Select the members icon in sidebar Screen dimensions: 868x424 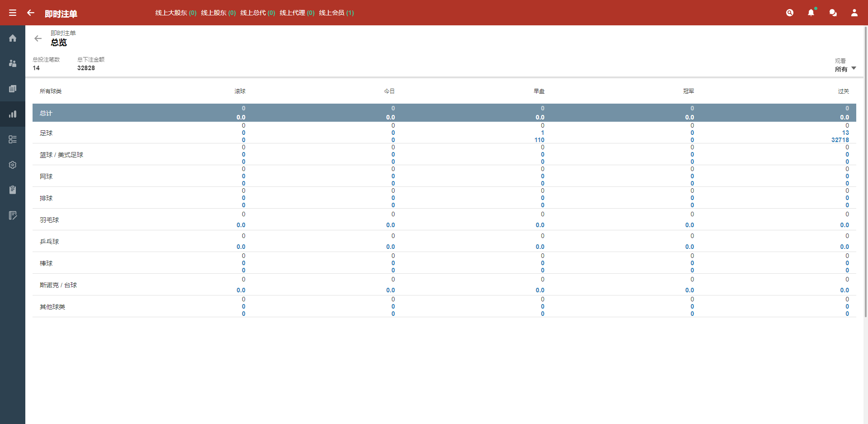point(13,63)
